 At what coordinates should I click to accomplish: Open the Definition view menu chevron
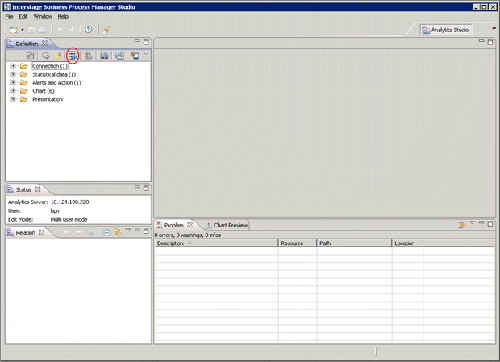pos(146,54)
